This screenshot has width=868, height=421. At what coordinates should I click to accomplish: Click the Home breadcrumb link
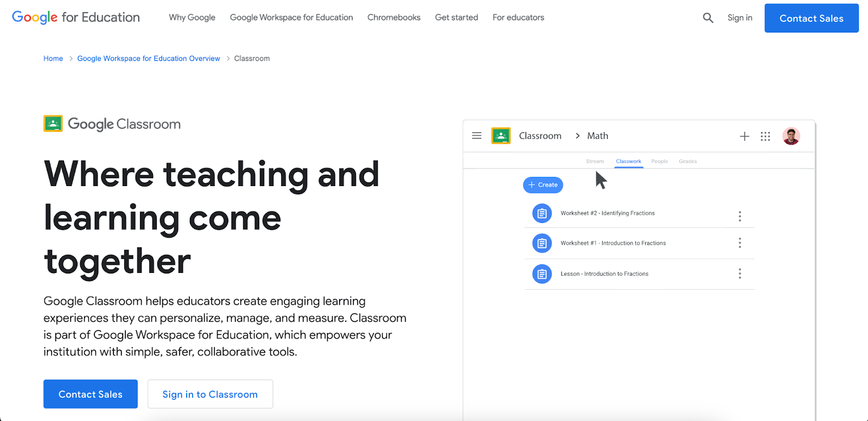point(53,59)
